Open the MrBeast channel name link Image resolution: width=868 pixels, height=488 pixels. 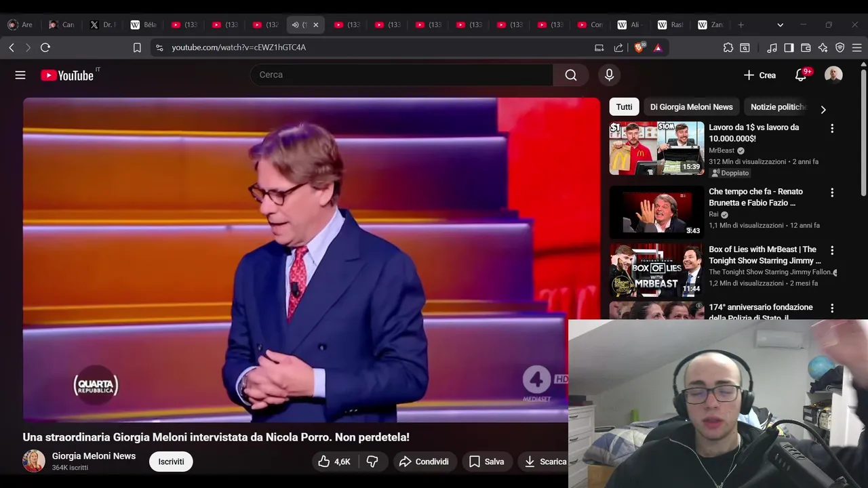[x=722, y=150]
